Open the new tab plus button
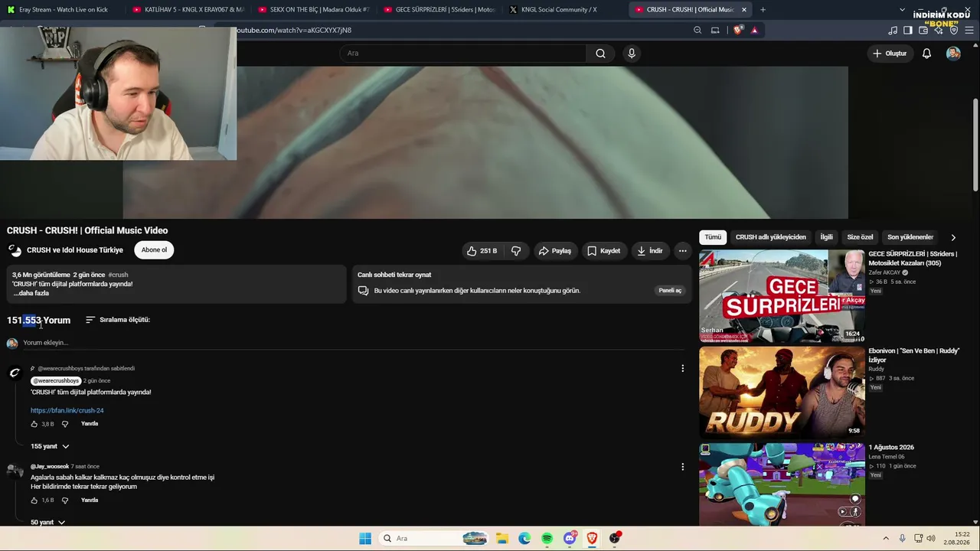This screenshot has height=551, width=980. [763, 10]
